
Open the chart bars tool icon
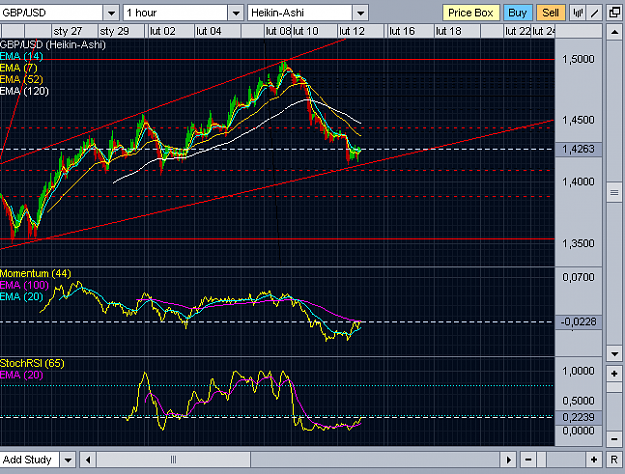[578, 13]
